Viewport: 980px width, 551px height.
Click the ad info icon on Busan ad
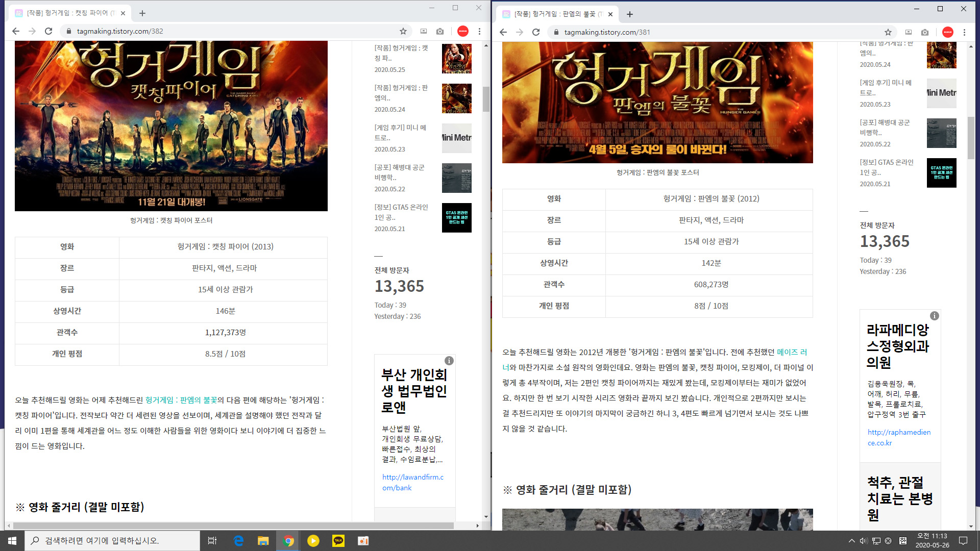click(449, 361)
